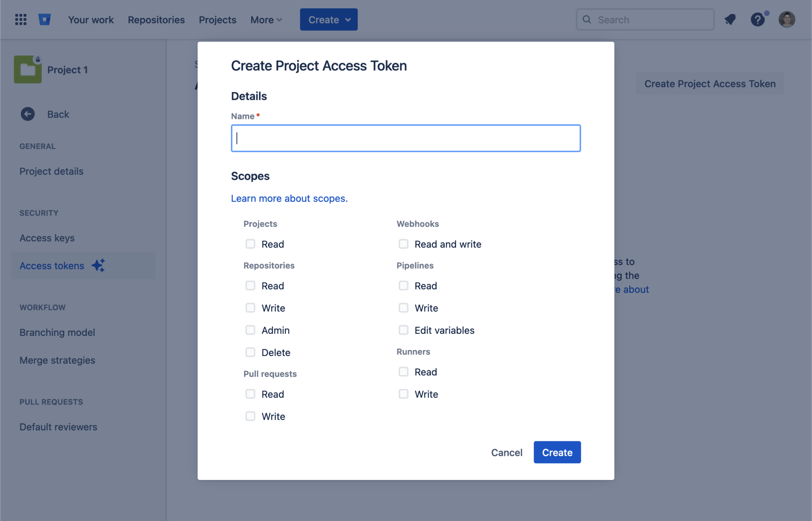
Task: Check the Webhooks Read and write box
Action: [403, 244]
